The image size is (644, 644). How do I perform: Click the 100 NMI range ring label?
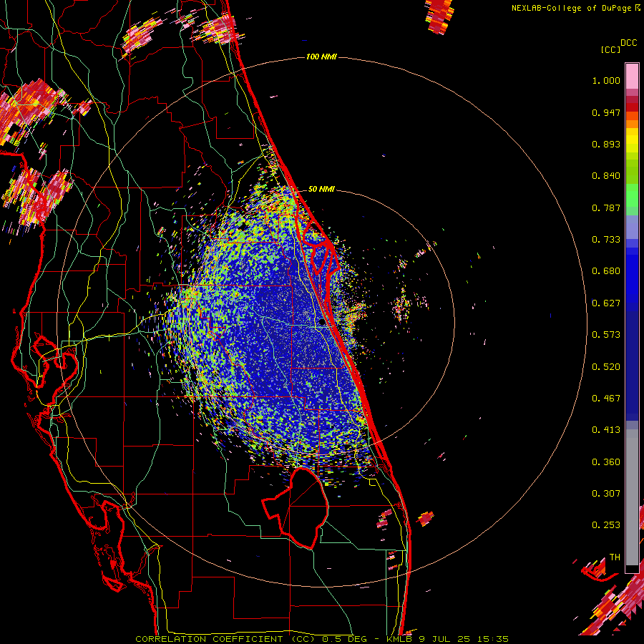click(x=321, y=57)
